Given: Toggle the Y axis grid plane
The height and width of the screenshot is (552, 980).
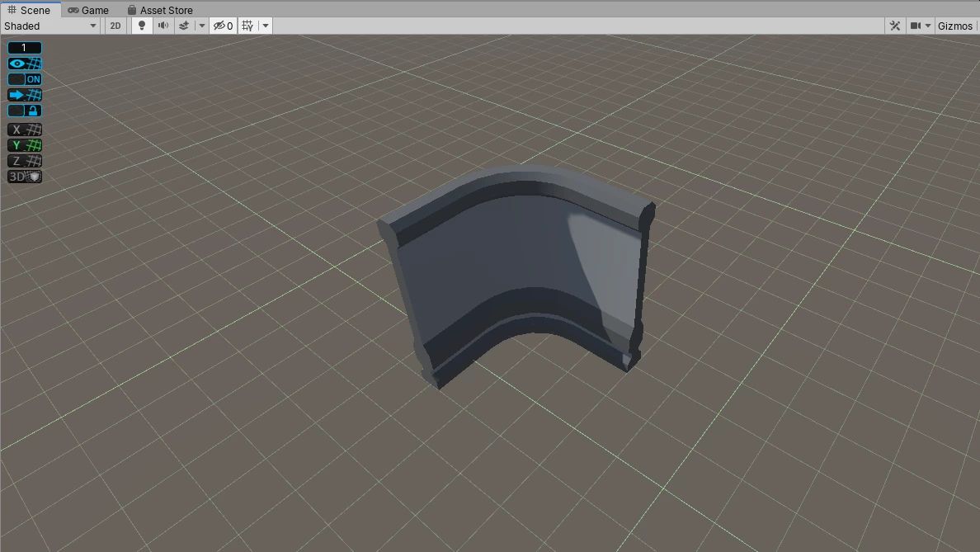Looking at the screenshot, I should 25,145.
